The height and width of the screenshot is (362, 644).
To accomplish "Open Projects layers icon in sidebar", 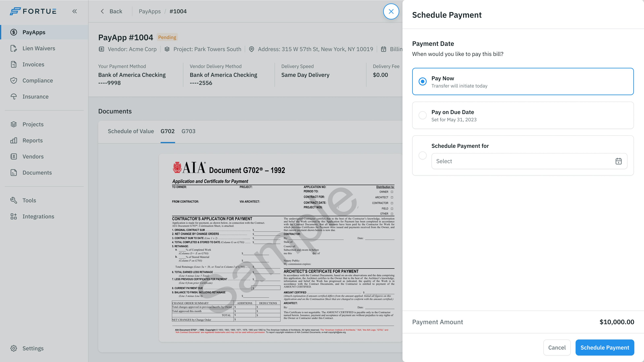I will (x=14, y=124).
